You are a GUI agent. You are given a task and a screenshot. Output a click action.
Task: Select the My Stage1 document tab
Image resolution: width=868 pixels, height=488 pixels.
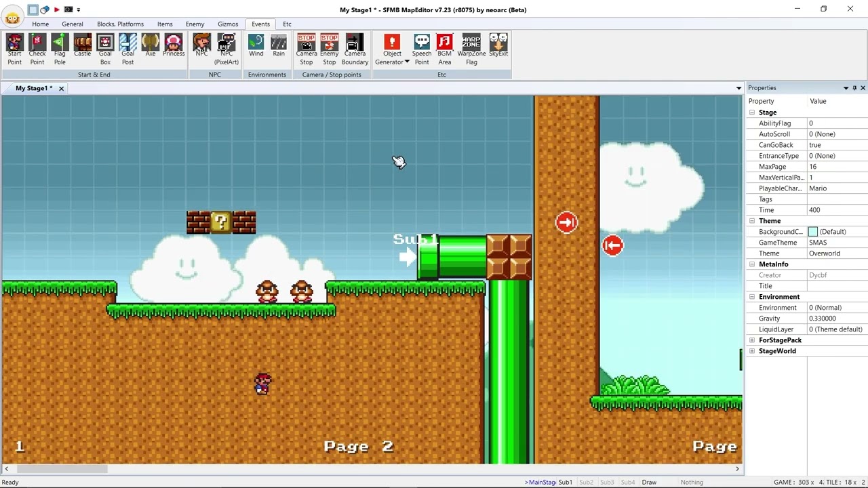(x=33, y=88)
